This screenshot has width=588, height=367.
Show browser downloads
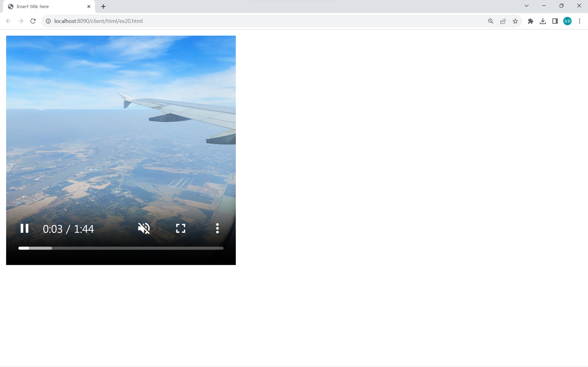click(543, 21)
